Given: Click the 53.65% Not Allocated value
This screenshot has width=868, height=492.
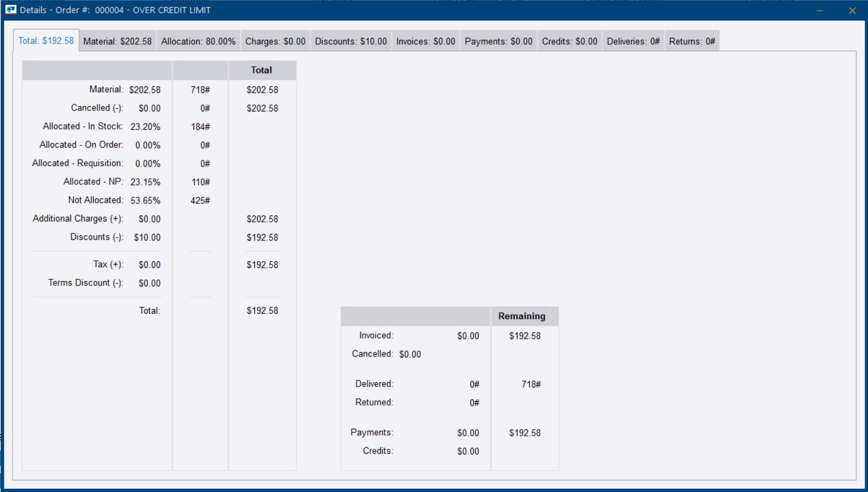Looking at the screenshot, I should click(145, 201).
